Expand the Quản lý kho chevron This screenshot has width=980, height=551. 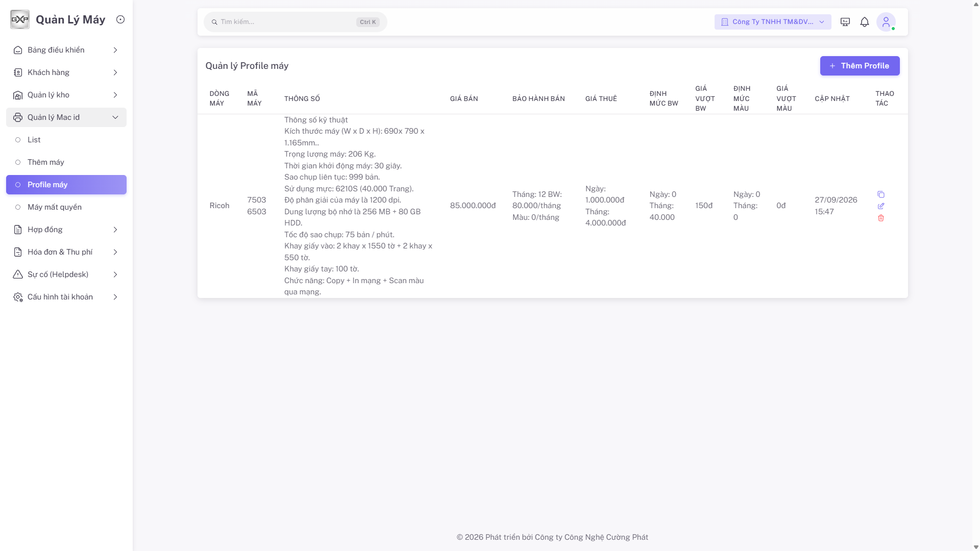pyautogui.click(x=115, y=95)
